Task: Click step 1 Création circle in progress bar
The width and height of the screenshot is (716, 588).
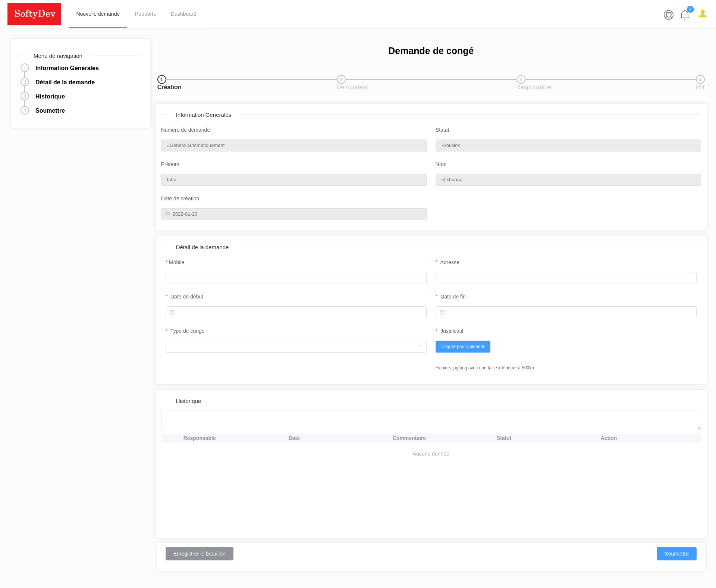Action: point(161,79)
